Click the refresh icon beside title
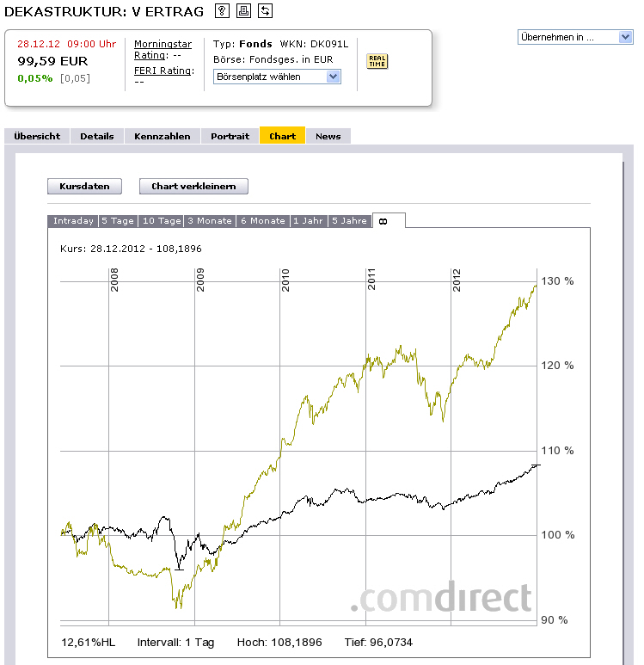This screenshot has width=644, height=665. tap(265, 11)
